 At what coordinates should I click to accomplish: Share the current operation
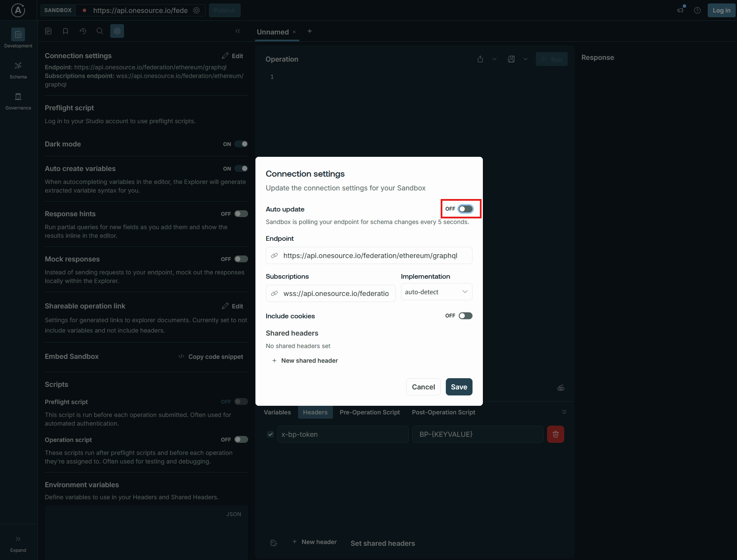(x=480, y=59)
